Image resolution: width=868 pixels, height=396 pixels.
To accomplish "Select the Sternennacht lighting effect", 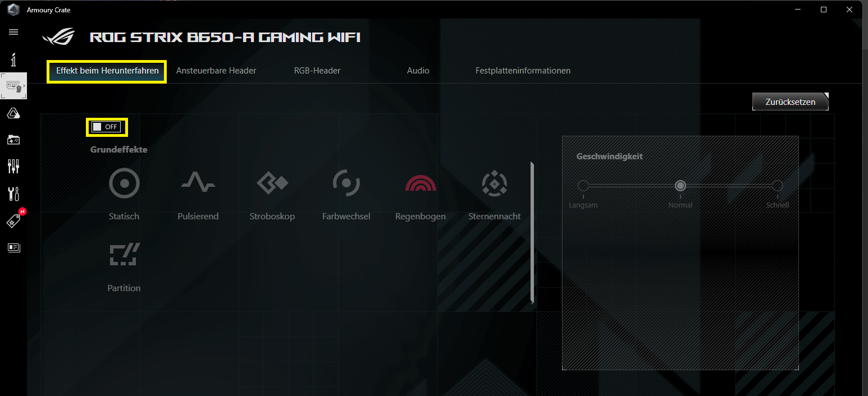I will [x=495, y=194].
